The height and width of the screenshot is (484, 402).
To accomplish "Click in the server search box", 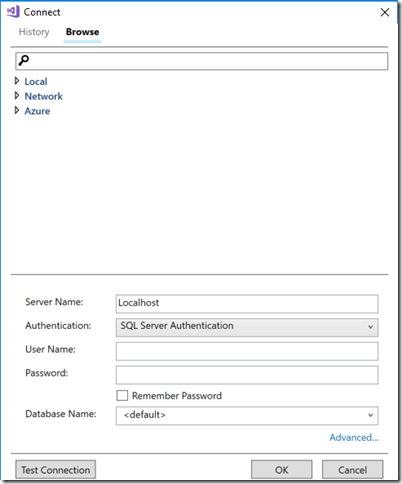I will click(x=202, y=61).
